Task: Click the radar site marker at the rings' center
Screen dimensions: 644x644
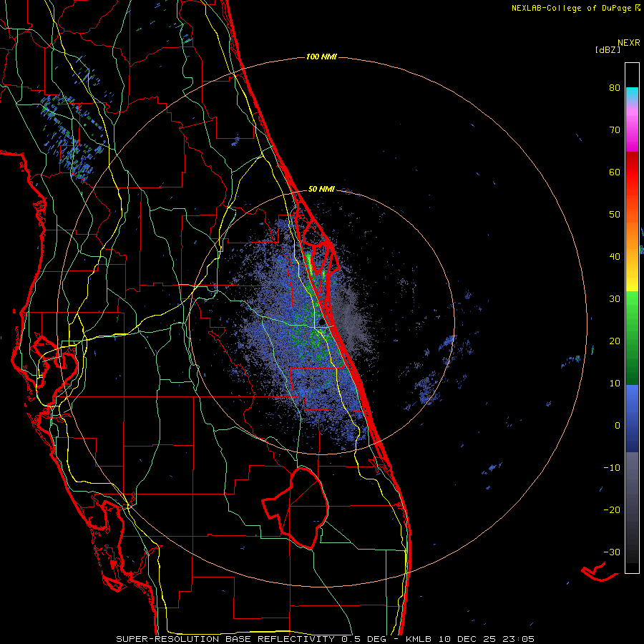Action: [x=321, y=322]
